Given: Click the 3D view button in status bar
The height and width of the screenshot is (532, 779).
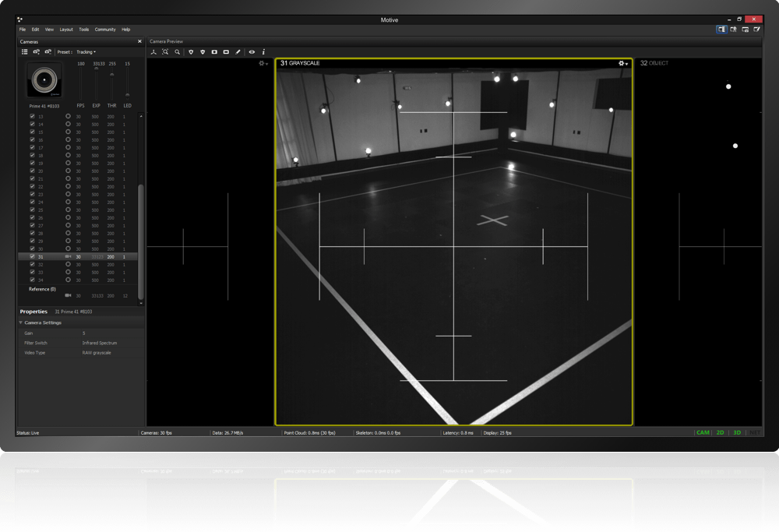Looking at the screenshot, I should pyautogui.click(x=737, y=432).
